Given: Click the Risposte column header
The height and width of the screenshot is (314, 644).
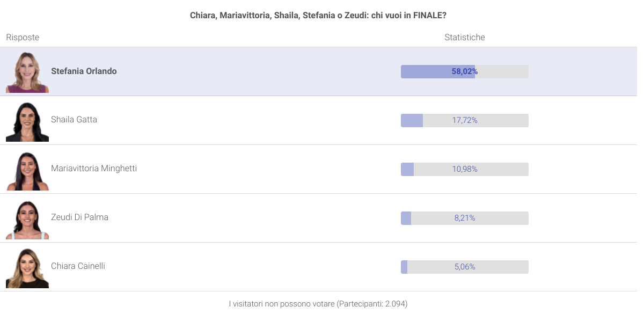Looking at the screenshot, I should (23, 38).
